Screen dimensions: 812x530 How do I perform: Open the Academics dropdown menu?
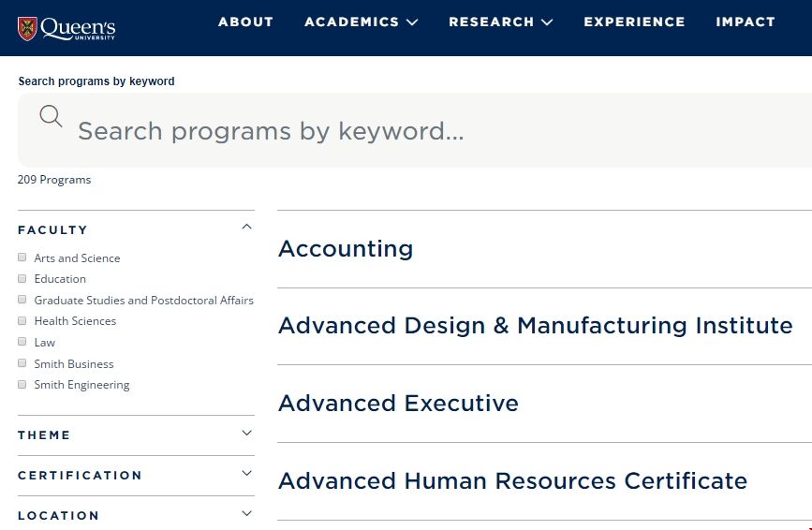[x=361, y=22]
